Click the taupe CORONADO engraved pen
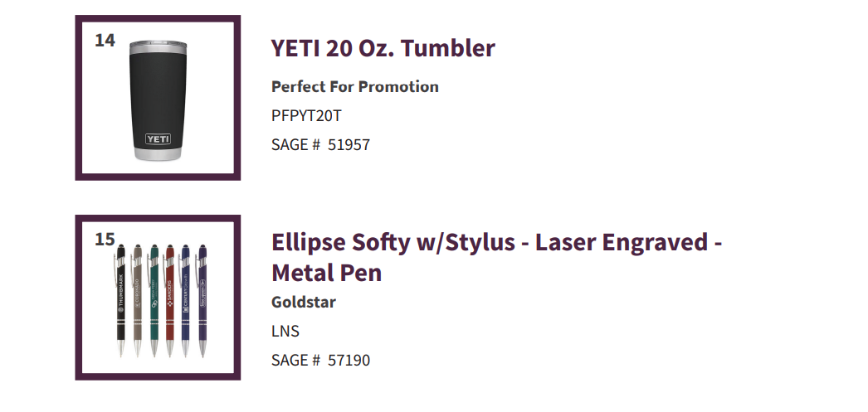The width and height of the screenshot is (868, 412). click(x=137, y=300)
